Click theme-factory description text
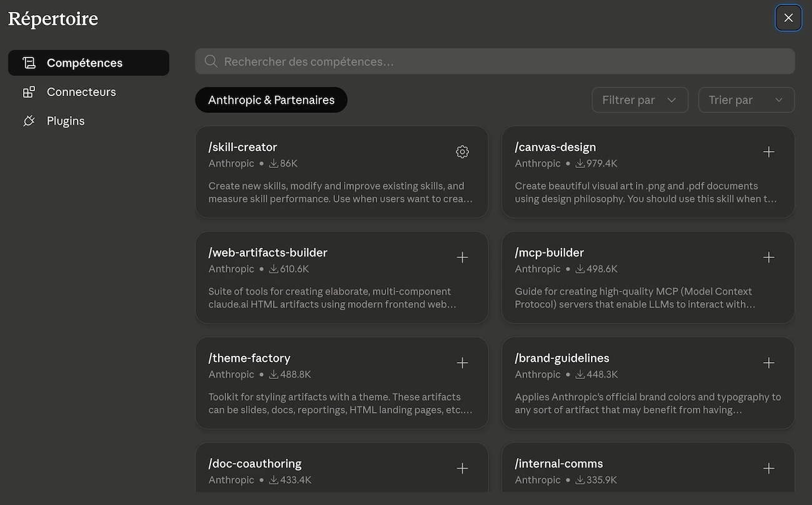Viewport: 812px width, 505px height. [340, 403]
